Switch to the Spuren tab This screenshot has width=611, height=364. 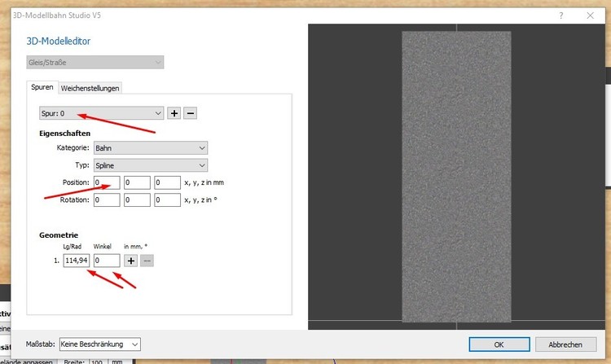pyautogui.click(x=42, y=87)
